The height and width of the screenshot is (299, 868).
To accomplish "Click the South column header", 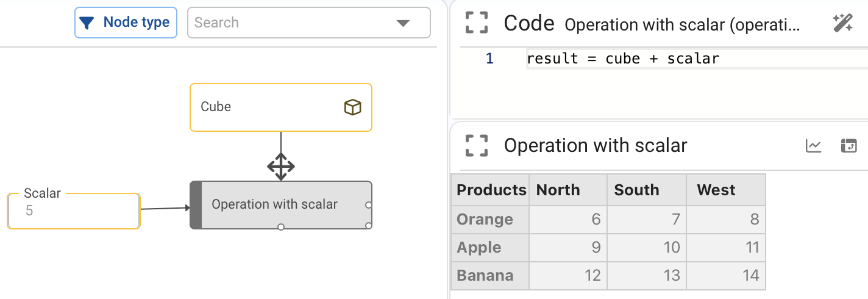I will [x=646, y=190].
